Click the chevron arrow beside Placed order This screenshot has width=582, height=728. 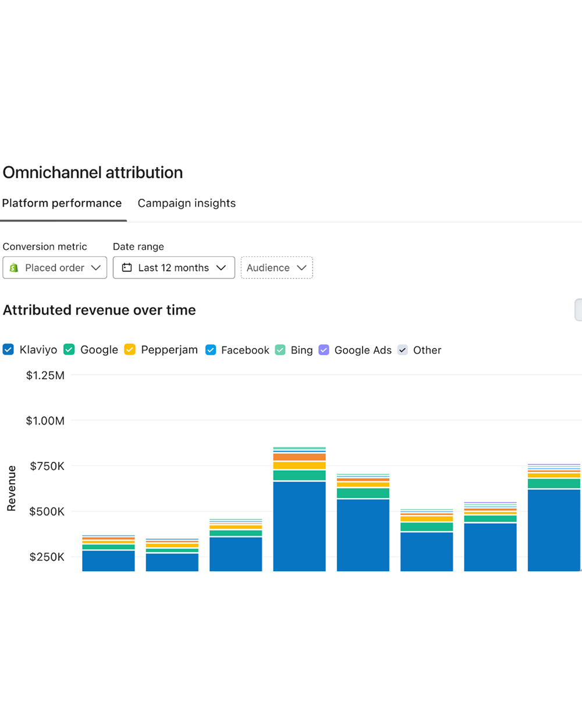[x=96, y=268]
